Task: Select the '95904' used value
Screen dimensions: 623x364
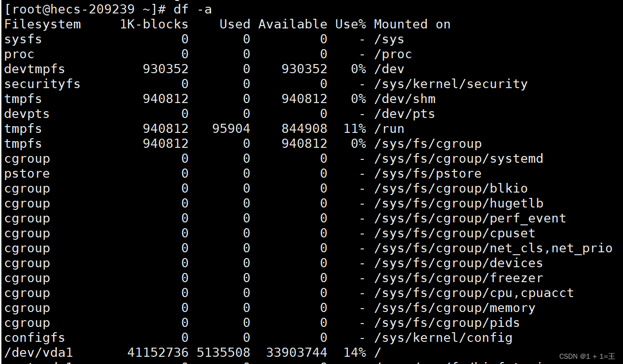Action: point(231,129)
